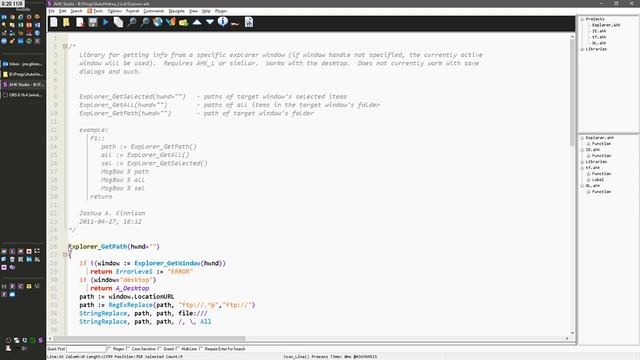Toggle Require Enter For Search checkbox

coord(201,349)
